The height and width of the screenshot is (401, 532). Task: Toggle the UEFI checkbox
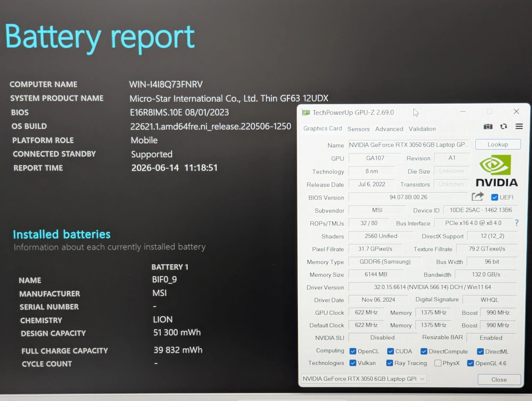(494, 197)
